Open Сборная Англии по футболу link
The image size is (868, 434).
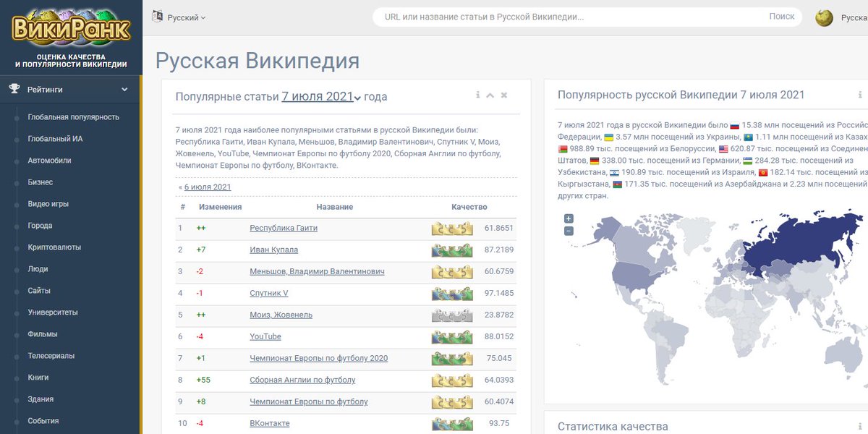click(302, 380)
